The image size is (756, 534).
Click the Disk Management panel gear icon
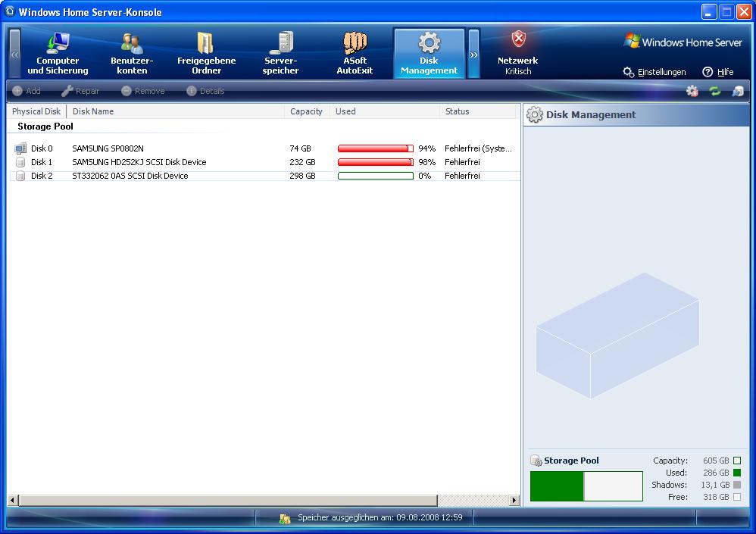(534, 114)
